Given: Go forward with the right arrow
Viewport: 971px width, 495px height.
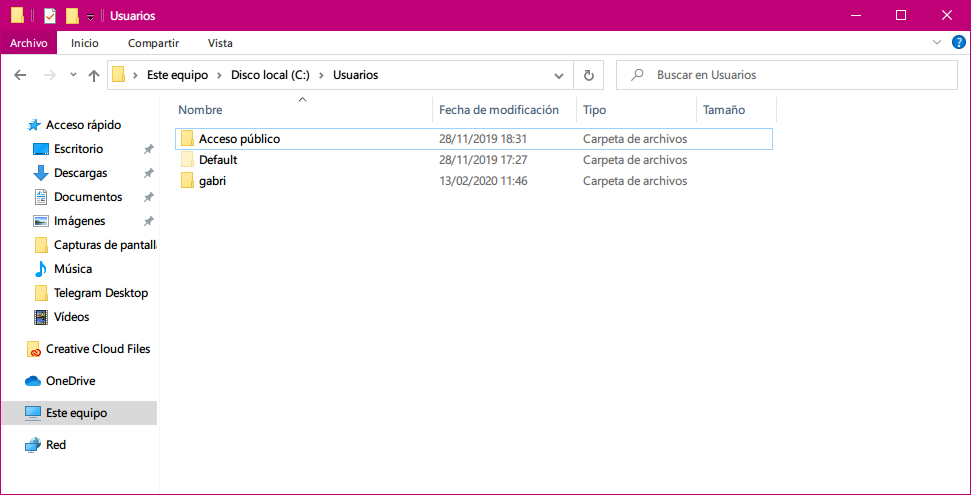Looking at the screenshot, I should click(50, 76).
